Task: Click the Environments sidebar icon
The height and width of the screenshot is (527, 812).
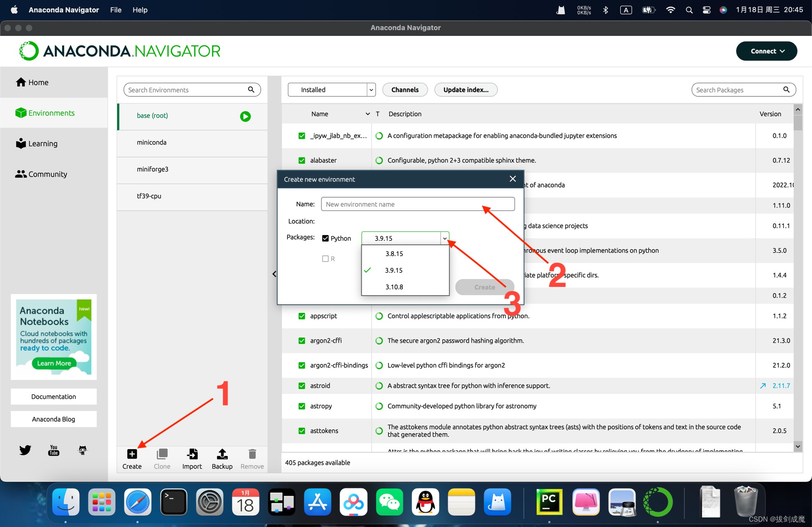Action: [20, 112]
